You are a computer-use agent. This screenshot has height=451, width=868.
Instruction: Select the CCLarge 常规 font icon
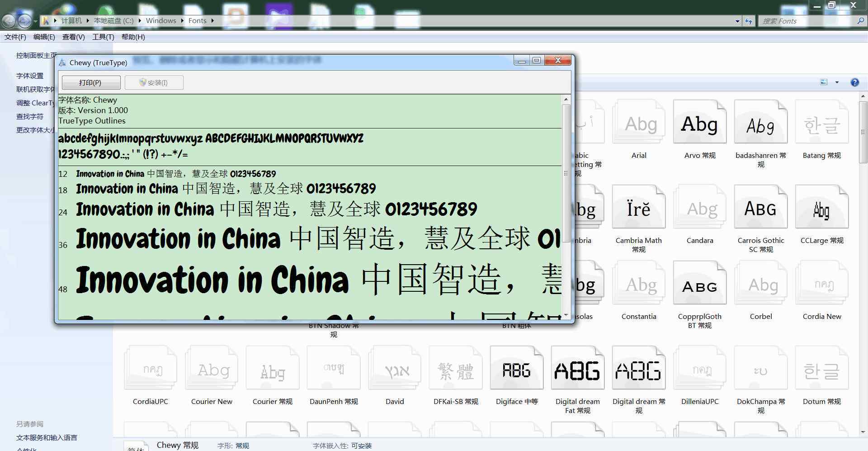(x=822, y=208)
